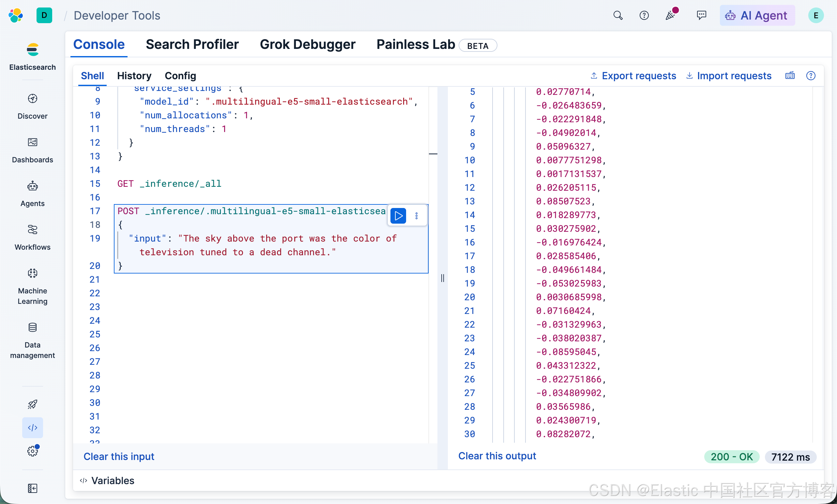Open Agents from the sidebar
This screenshot has width=837, height=504.
(32, 194)
